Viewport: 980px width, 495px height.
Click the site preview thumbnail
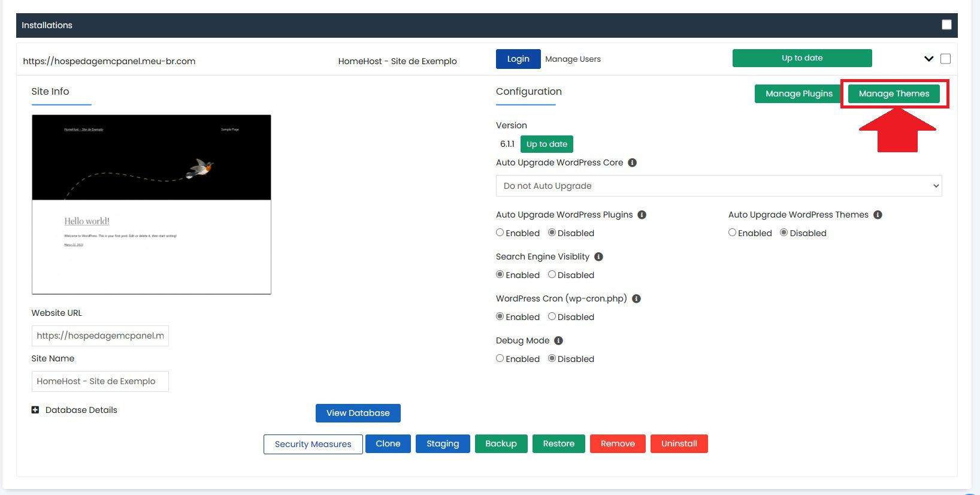click(152, 204)
